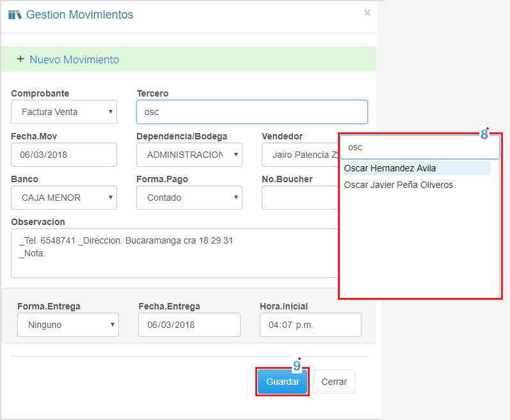Screen dimensions: 510x420
Task: Click the Nuevo Movimiento link
Action: [74, 59]
